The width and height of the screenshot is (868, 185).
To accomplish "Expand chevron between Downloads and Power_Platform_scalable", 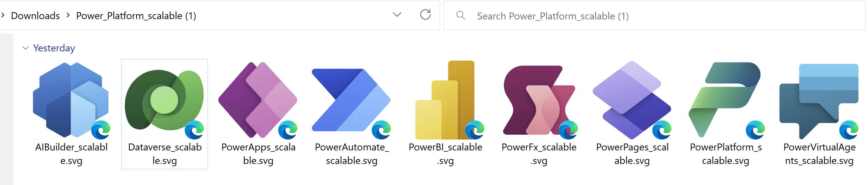I will [68, 15].
